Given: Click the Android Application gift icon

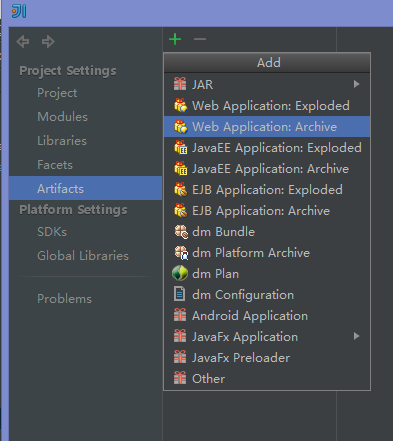Looking at the screenshot, I should click(180, 315).
